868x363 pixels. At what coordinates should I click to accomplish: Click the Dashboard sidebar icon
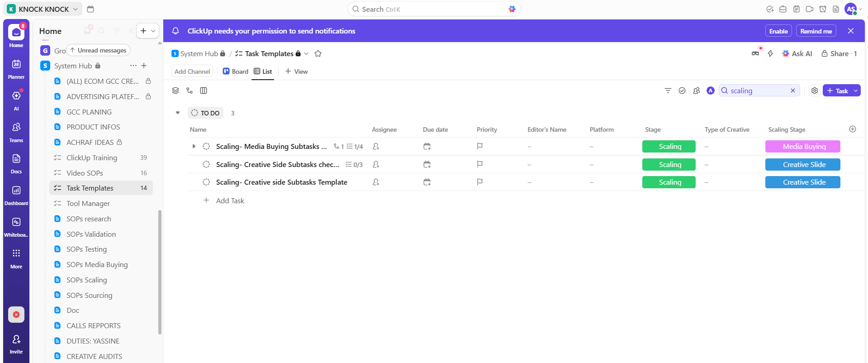click(16, 195)
